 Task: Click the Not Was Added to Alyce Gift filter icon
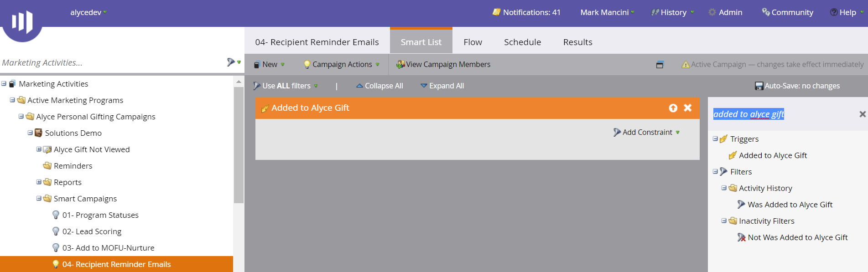pyautogui.click(x=742, y=237)
